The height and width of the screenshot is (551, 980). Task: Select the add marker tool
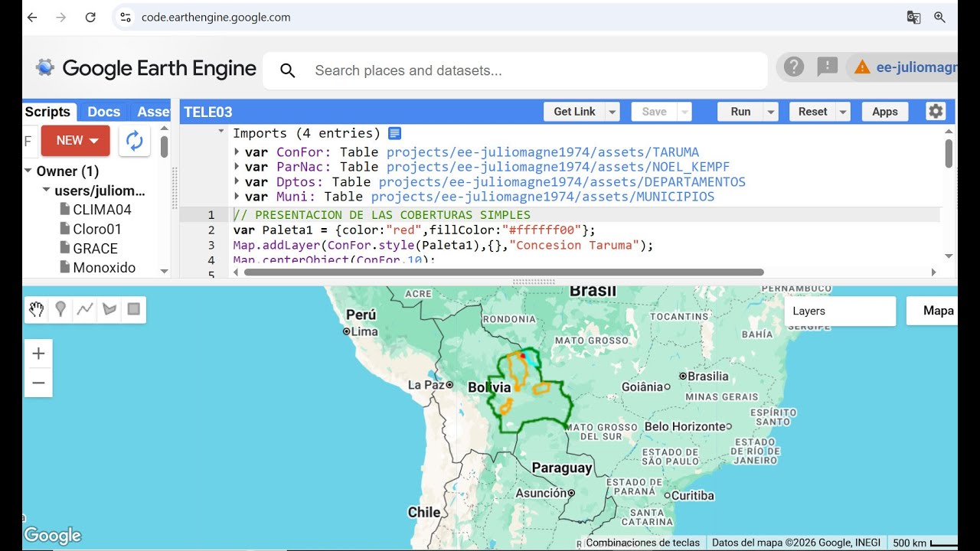[x=60, y=309]
